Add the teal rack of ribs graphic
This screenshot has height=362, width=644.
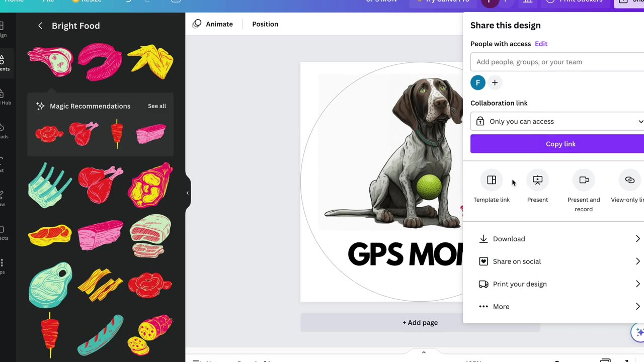[x=50, y=185]
